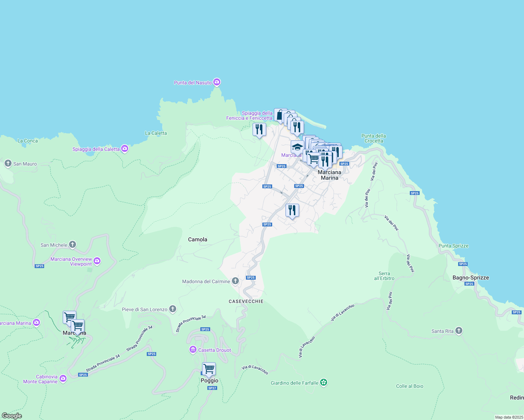The width and height of the screenshot is (524, 420).
Task: Open the Cabinovia Monte Capanne camera icon
Action: point(63,379)
